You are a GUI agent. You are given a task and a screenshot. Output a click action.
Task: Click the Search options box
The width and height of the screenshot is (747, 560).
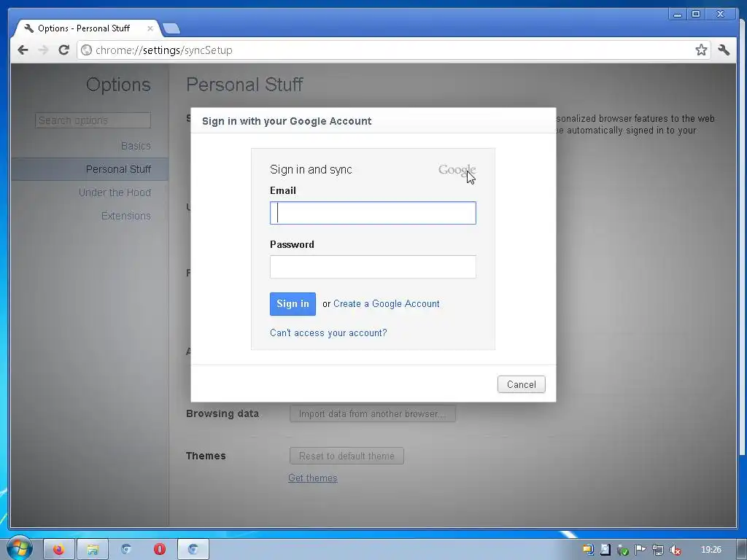click(x=93, y=120)
